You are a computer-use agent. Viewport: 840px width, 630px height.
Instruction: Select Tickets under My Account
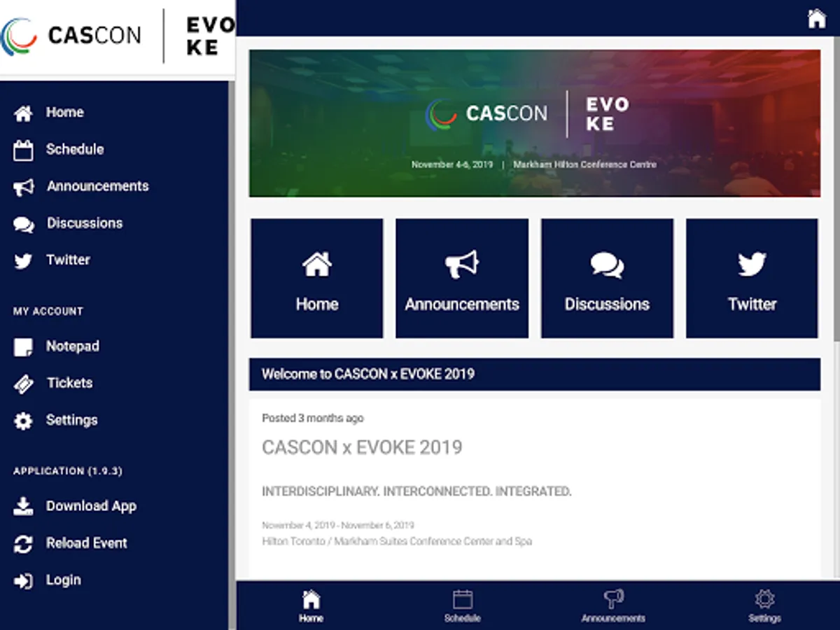[69, 383]
